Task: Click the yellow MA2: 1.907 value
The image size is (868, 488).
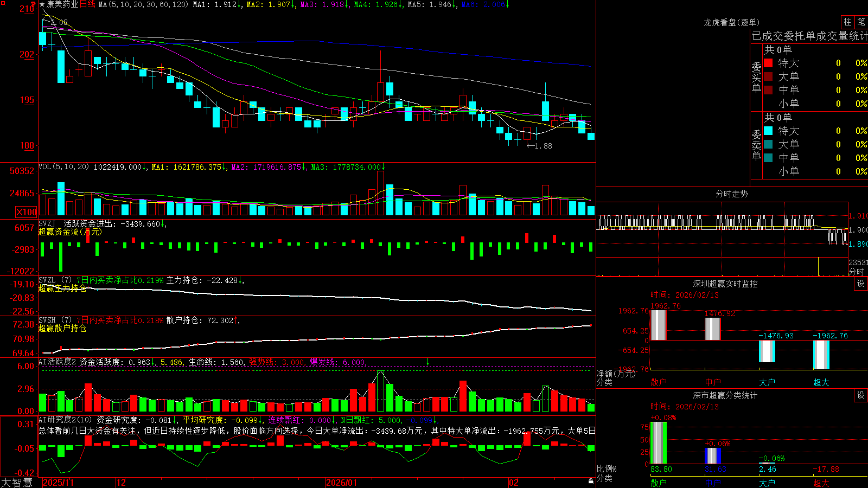Action: coord(271,4)
